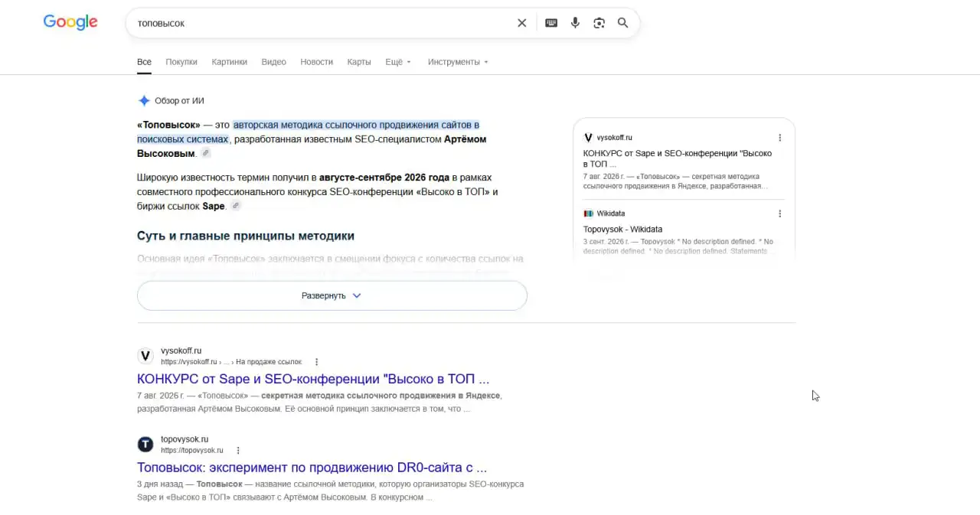This screenshot has height=515, width=980.
Task: Switch to the Картинки tab
Action: click(x=230, y=62)
